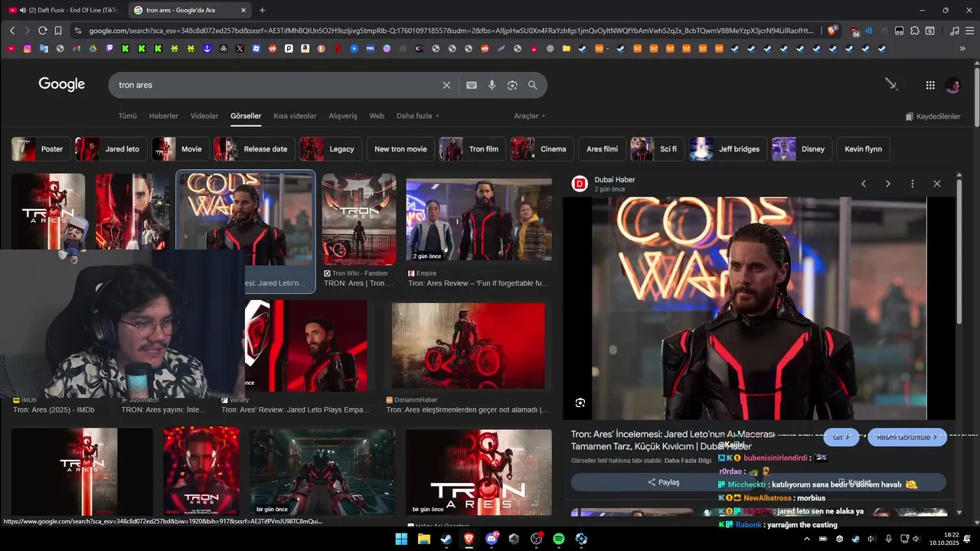This screenshot has height=551, width=980.
Task: Open the on-screen keyboard input tool
Action: pyautogui.click(x=472, y=85)
